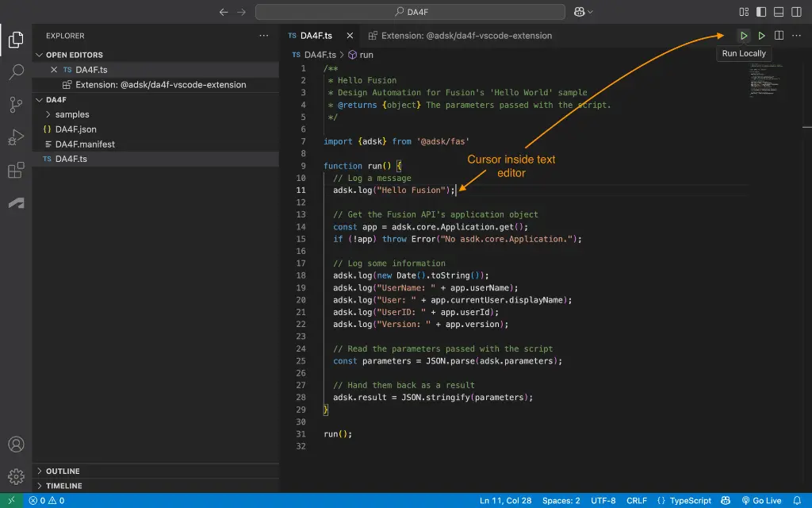812x508 pixels.
Task: Open the Copilot dropdown arrow in title bar
Action: click(590, 12)
